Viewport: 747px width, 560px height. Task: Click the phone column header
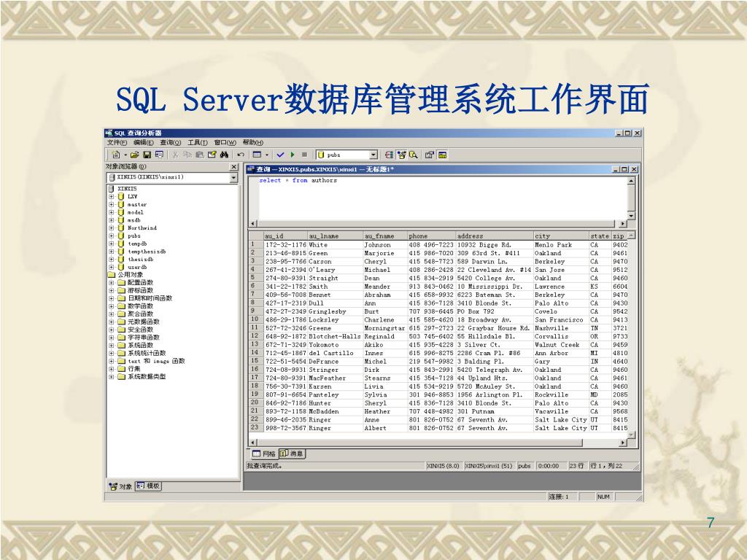pyautogui.click(x=432, y=236)
